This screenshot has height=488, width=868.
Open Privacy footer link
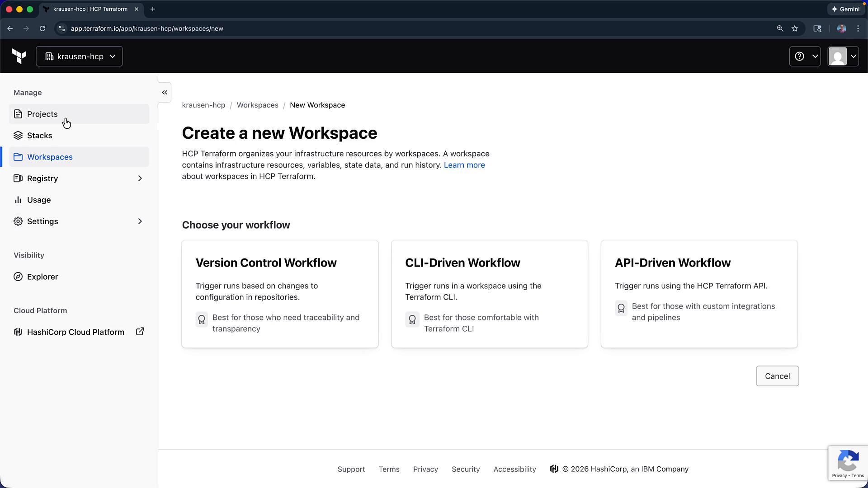coord(425,469)
